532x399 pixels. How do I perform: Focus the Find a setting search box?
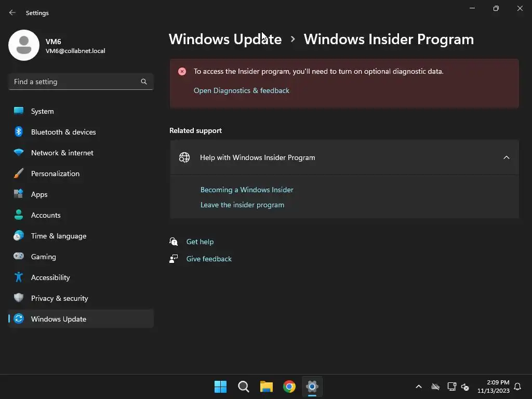pos(81,82)
